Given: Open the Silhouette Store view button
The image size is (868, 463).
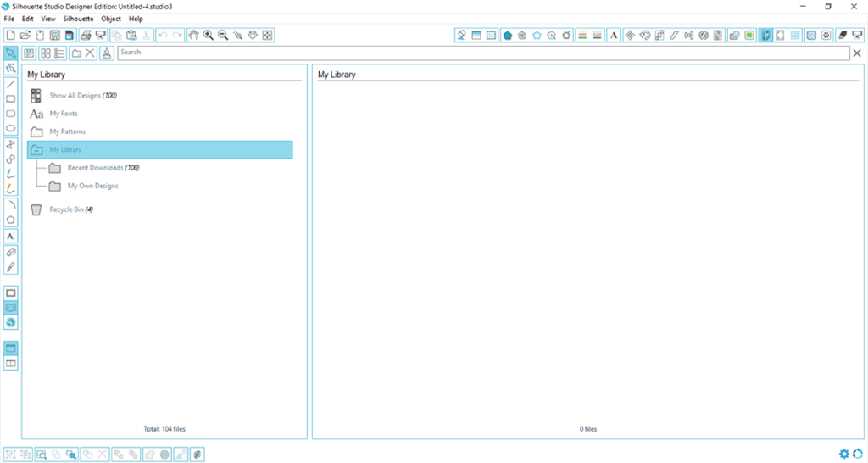Looking at the screenshot, I should [x=10, y=322].
